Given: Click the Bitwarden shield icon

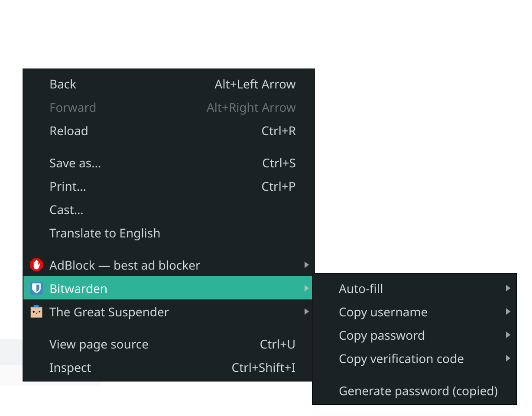Looking at the screenshot, I should coord(36,288).
